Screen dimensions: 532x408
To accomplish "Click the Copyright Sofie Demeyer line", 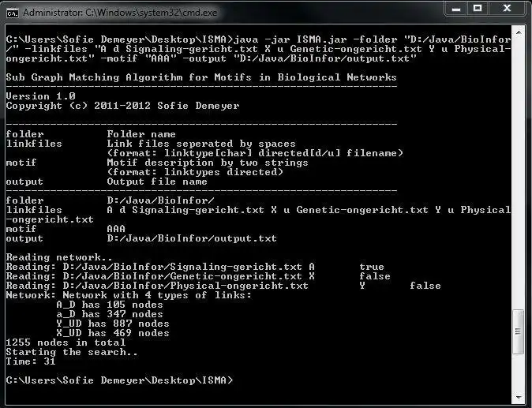I will click(x=122, y=106).
